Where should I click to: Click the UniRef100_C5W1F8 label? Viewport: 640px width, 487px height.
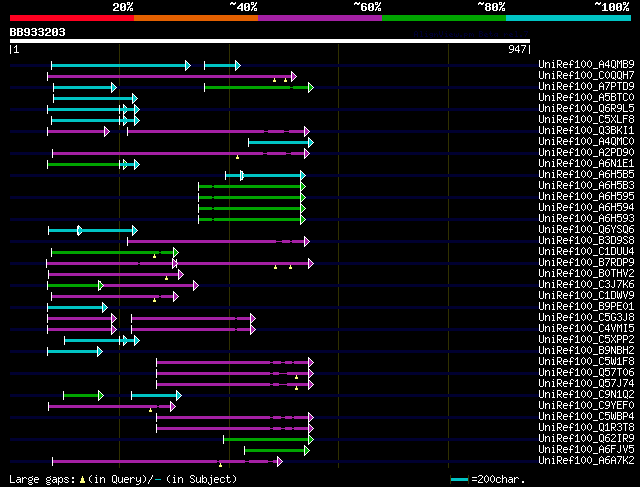point(586,362)
